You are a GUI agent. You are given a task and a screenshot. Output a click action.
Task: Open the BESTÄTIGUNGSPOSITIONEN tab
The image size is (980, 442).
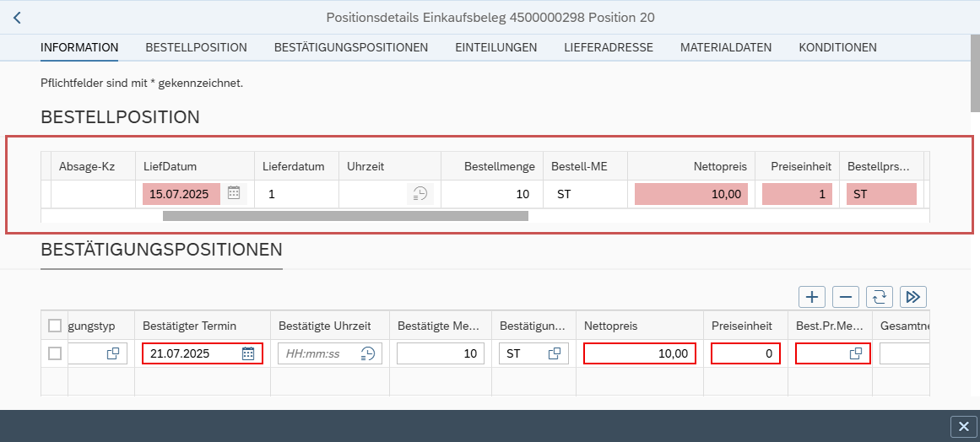click(x=351, y=47)
